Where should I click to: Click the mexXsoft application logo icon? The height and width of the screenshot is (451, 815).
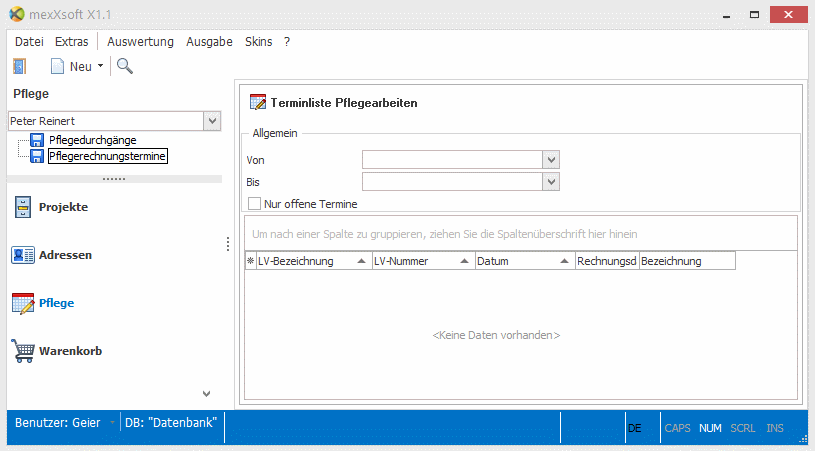(x=17, y=14)
